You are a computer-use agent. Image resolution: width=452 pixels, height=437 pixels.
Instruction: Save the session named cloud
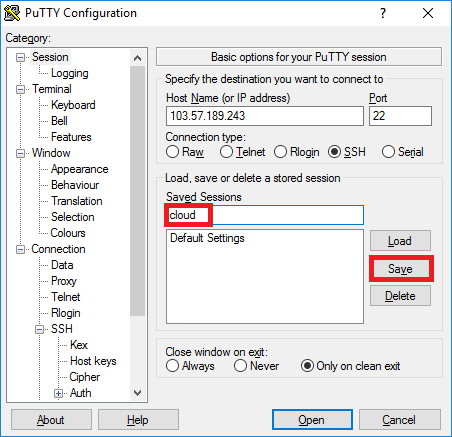[x=400, y=269]
